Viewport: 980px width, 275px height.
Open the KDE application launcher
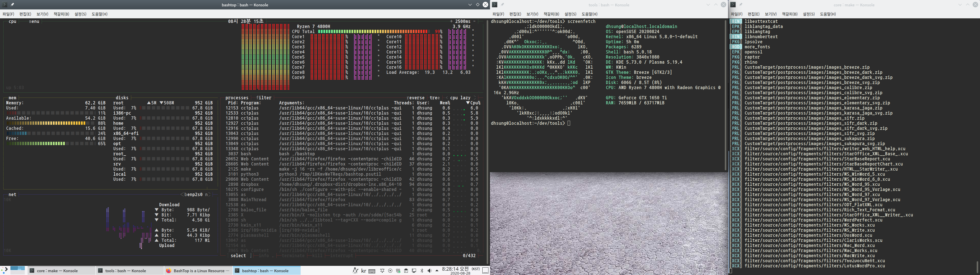(5, 270)
